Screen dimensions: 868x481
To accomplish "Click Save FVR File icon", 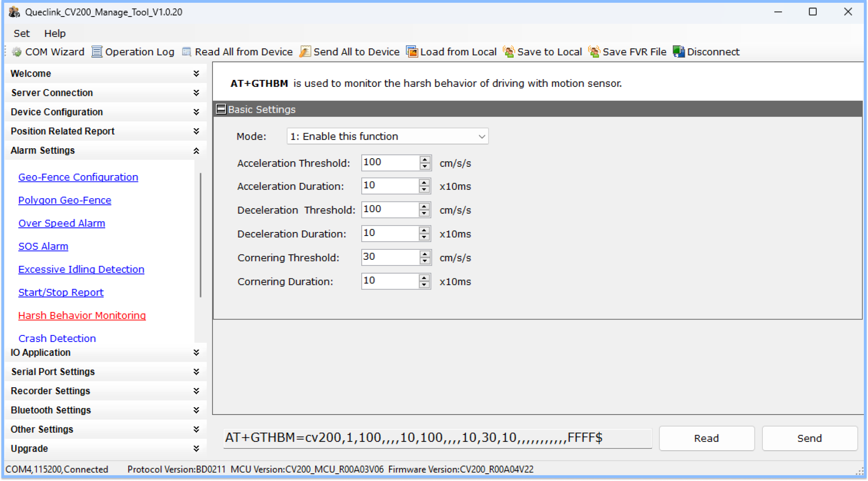I will point(594,52).
